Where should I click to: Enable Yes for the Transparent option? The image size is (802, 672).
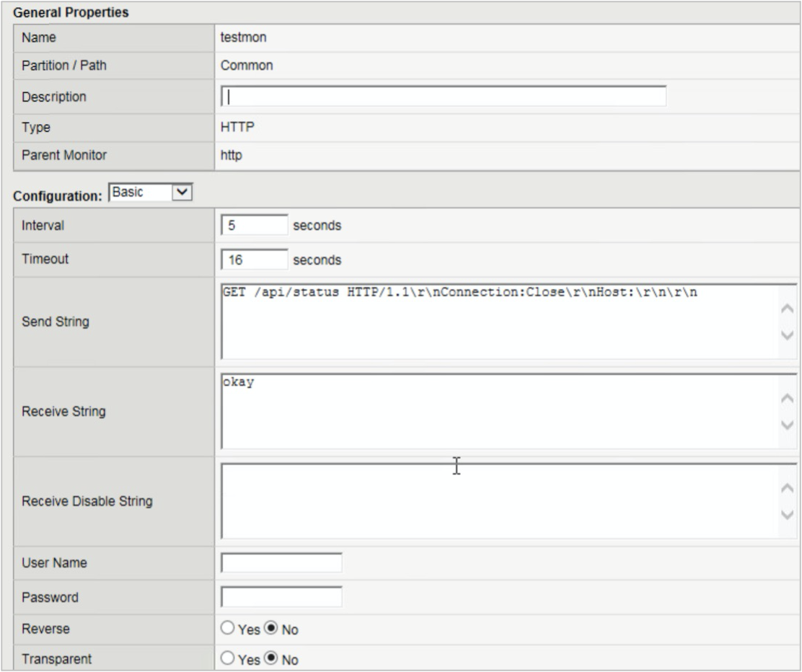point(228,658)
